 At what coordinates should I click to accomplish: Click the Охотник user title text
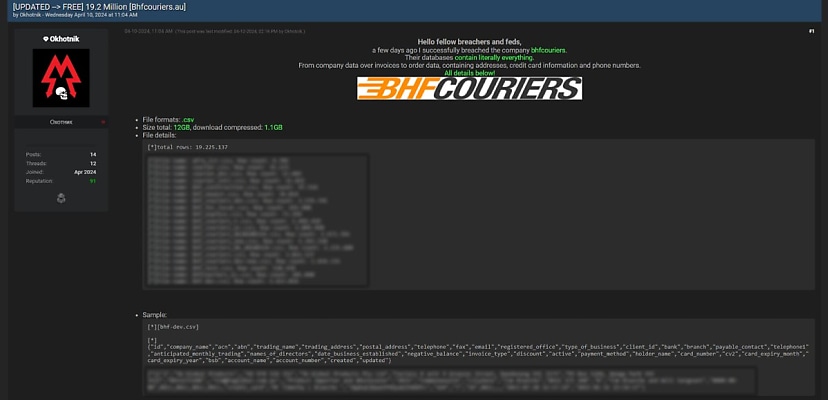click(x=61, y=122)
